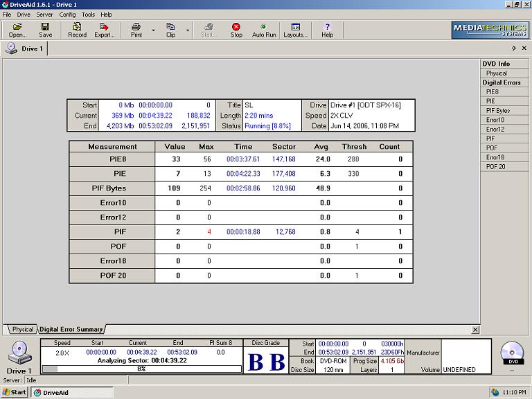
Task: Toggle the Auto Run icon
Action: tap(264, 30)
